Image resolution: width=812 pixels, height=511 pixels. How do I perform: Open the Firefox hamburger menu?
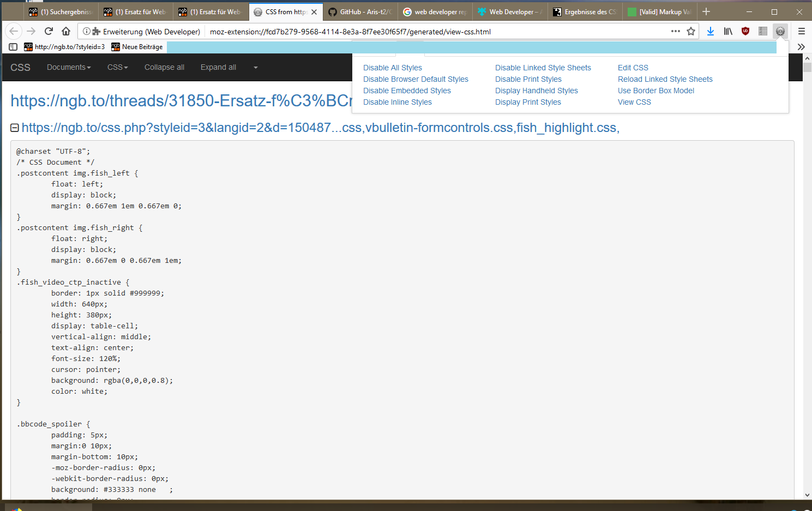pos(801,31)
